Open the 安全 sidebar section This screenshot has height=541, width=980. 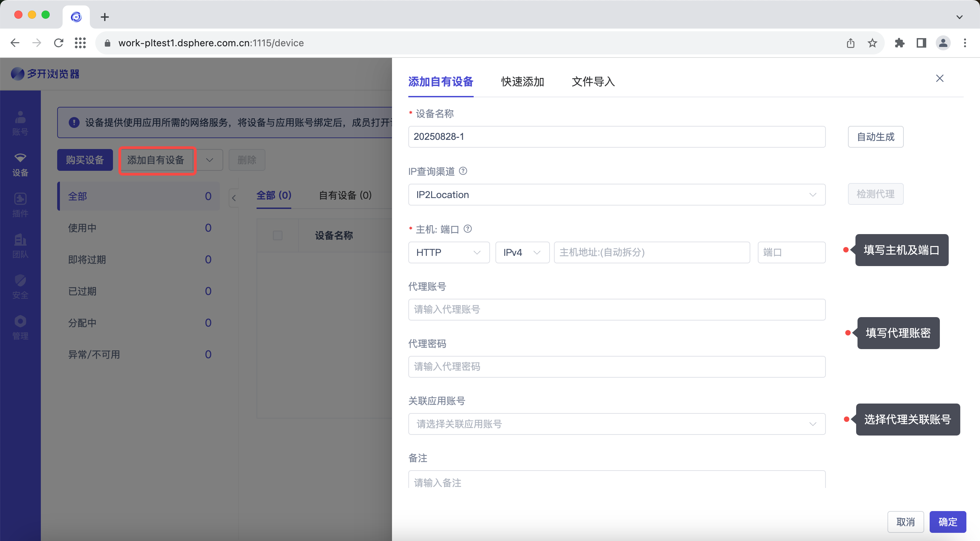(x=20, y=286)
